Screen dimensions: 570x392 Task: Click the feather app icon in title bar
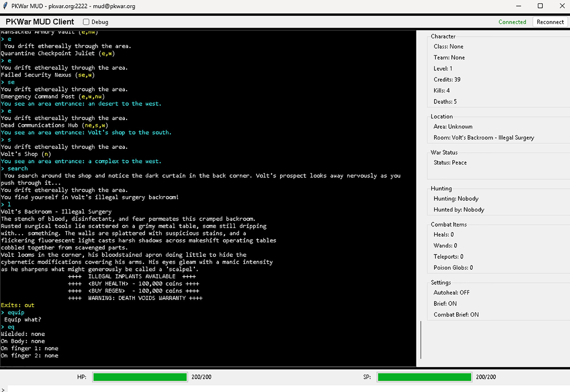coord(5,6)
